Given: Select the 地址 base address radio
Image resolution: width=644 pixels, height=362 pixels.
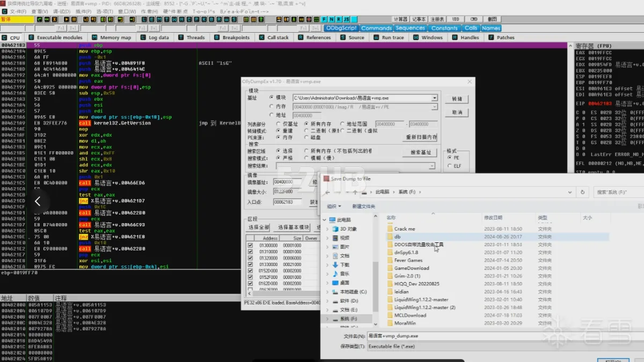Looking at the screenshot, I should point(271,115).
